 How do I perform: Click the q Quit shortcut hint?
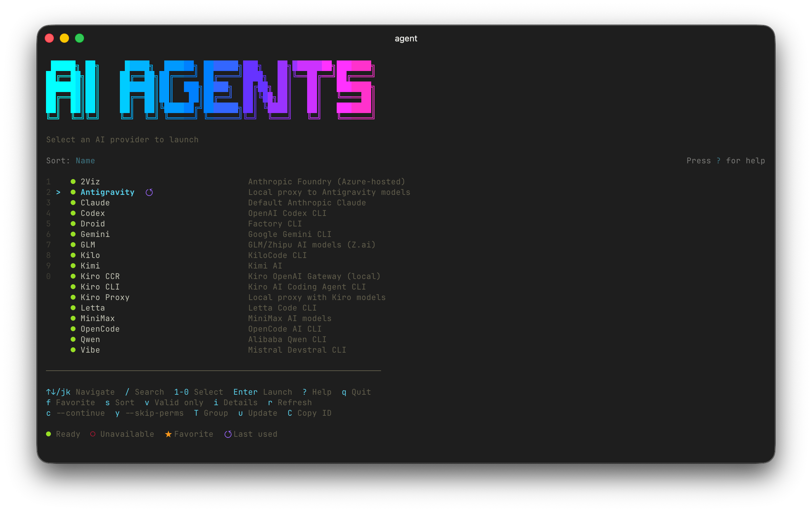(356, 392)
